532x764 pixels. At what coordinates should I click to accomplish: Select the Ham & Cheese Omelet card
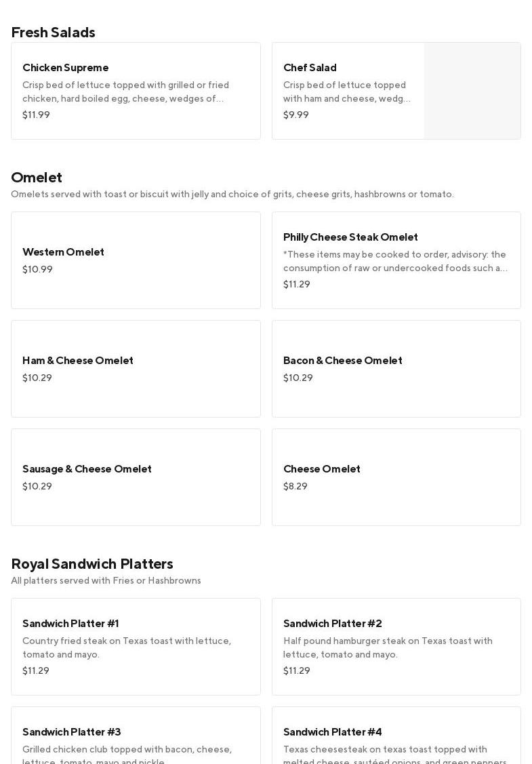(x=136, y=369)
